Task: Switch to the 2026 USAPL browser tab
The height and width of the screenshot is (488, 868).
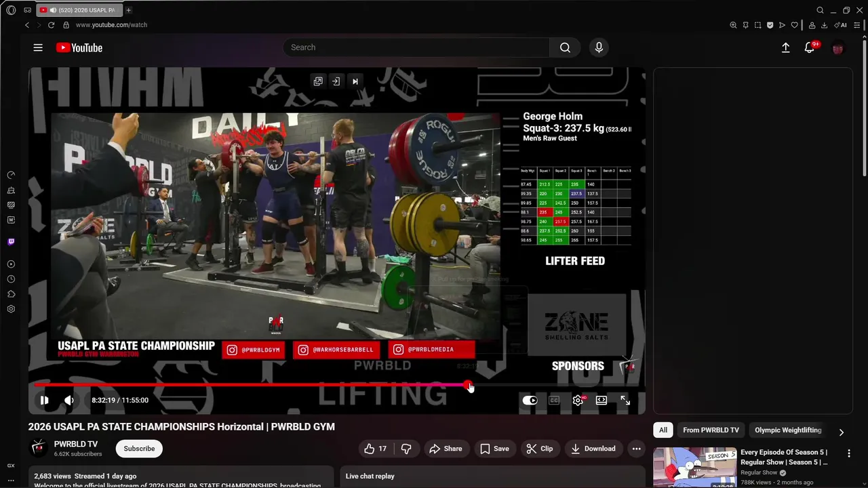Action: pyautogui.click(x=79, y=10)
